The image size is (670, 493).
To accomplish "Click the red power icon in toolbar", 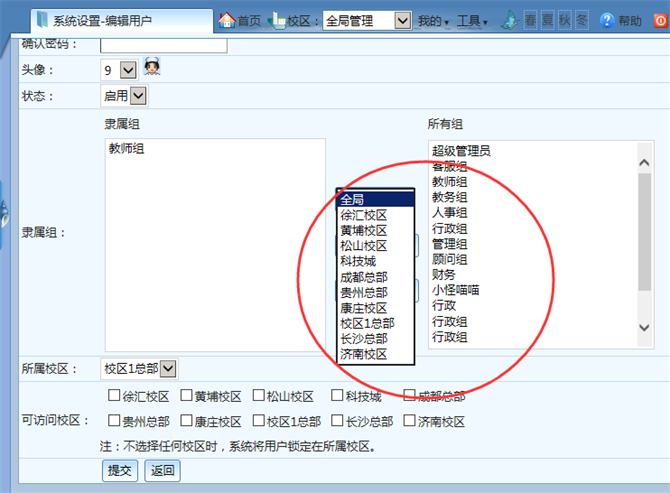I will pos(660,20).
